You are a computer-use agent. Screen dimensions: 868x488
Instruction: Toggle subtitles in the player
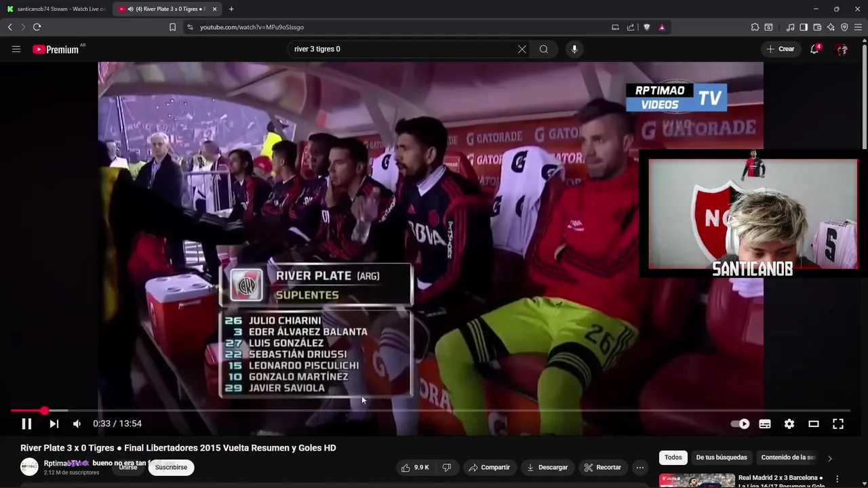point(765,424)
